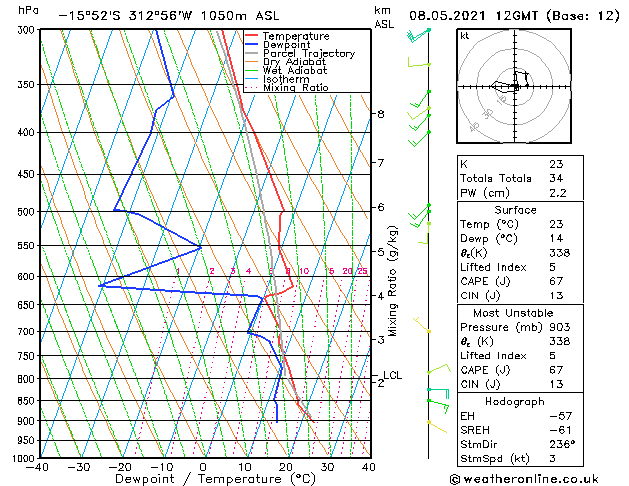
Task: Click the 500 hPa pressure axis label
Action: pos(28,211)
